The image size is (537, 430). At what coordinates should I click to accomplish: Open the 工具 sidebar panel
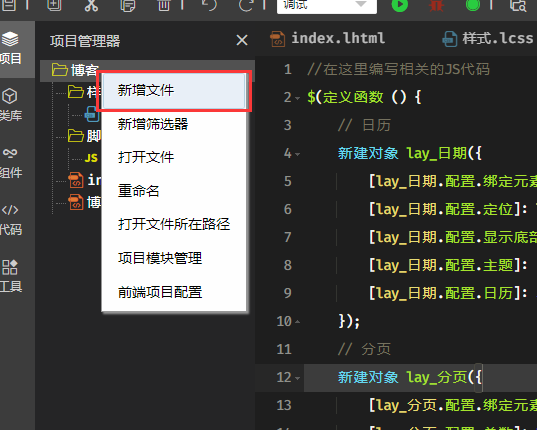click(10, 276)
